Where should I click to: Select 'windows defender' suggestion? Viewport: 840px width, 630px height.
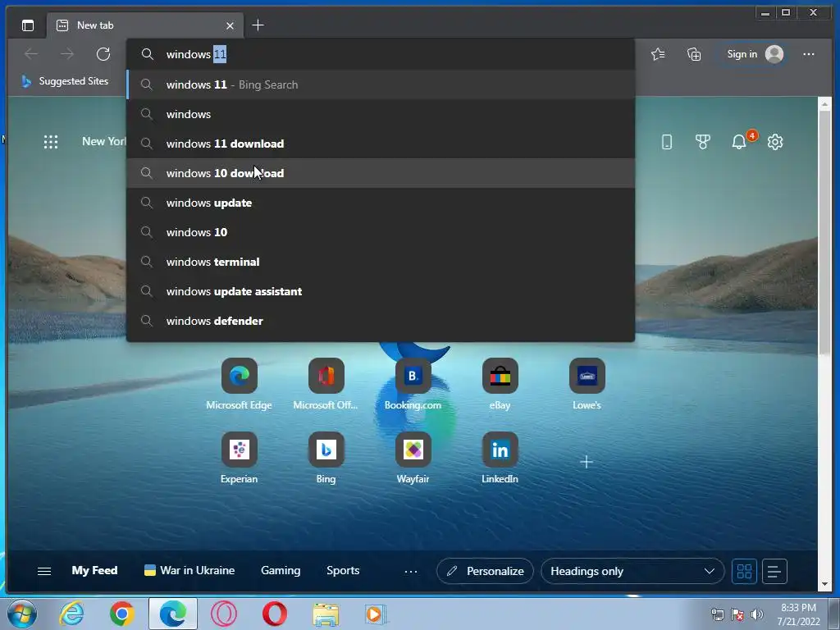(381, 321)
